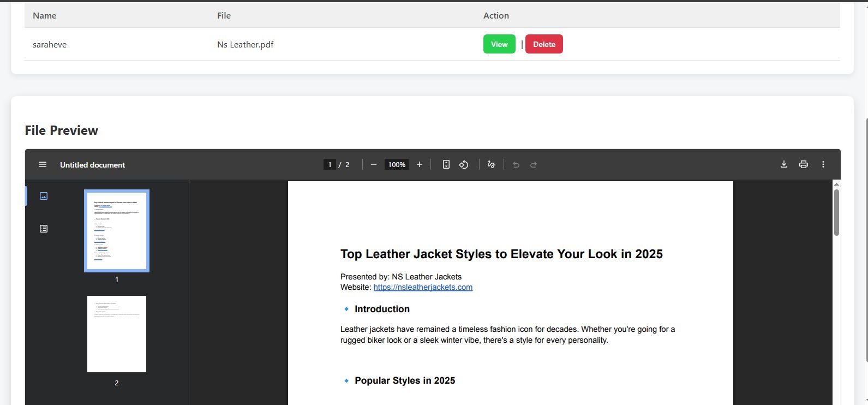Screen dimensions: 868x405
Task: Delete the Ns Leather.pdf file
Action: coord(544,44)
